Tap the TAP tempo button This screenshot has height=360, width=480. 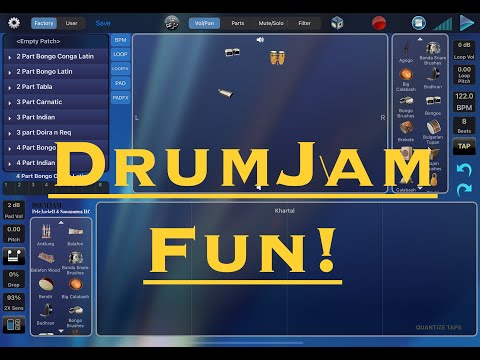464,146
